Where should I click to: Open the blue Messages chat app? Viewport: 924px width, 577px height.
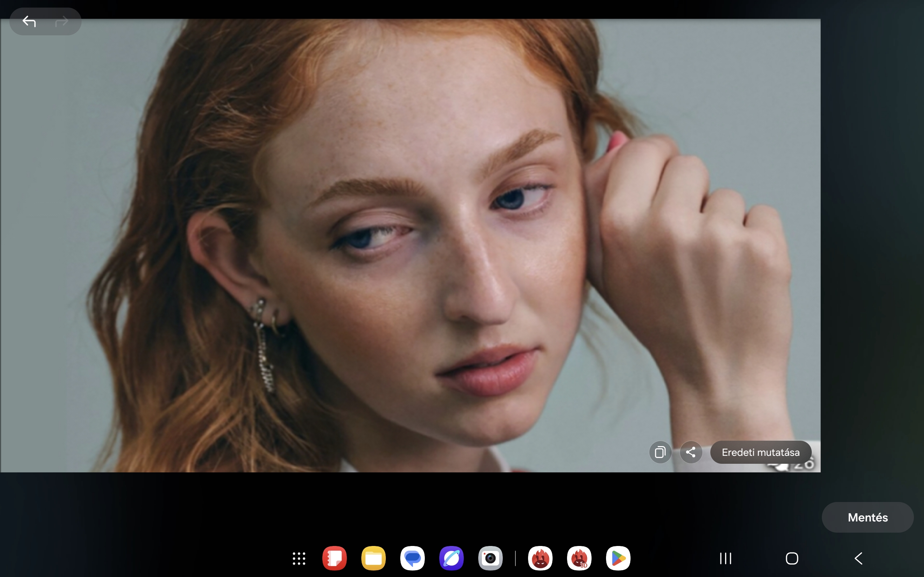pos(412,558)
